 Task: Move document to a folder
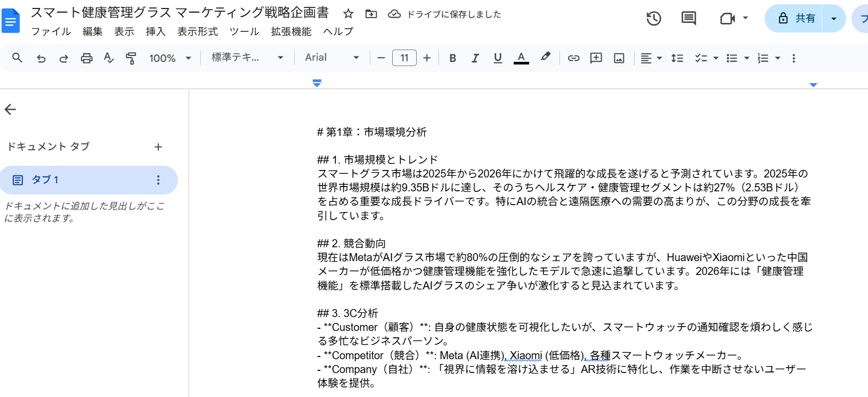point(371,14)
